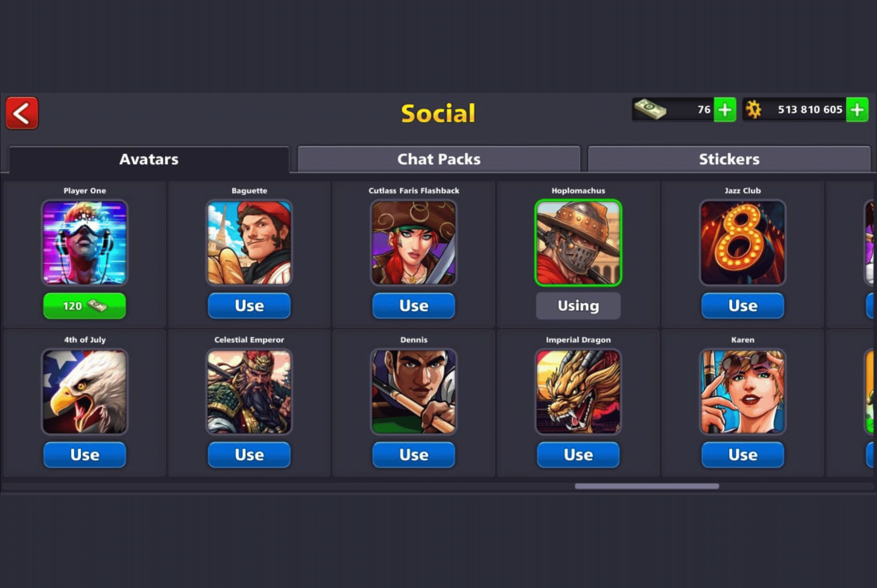877x588 pixels.
Task: Tap the gold coin icon in header
Action: (x=754, y=110)
